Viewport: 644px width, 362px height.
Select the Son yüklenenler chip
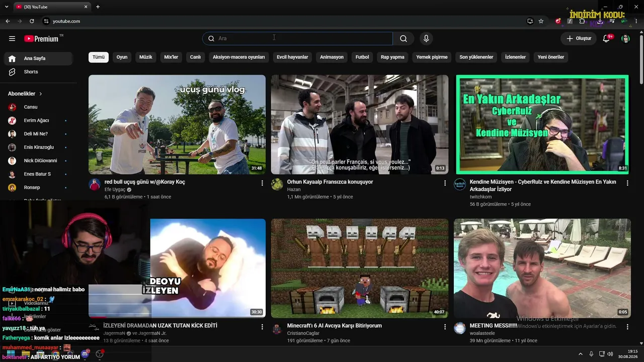click(x=476, y=57)
